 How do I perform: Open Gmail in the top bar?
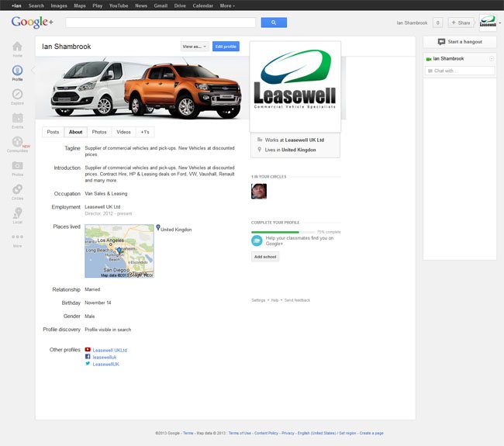click(x=161, y=5)
